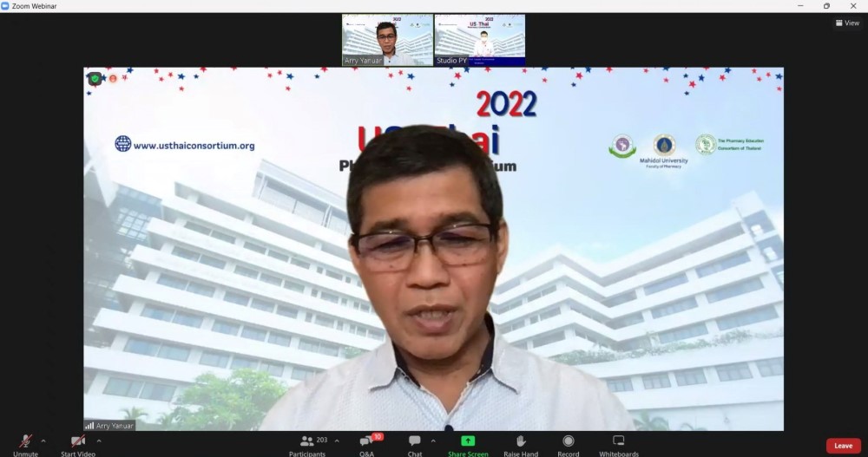
Task: Open the Chat panel
Action: (415, 443)
